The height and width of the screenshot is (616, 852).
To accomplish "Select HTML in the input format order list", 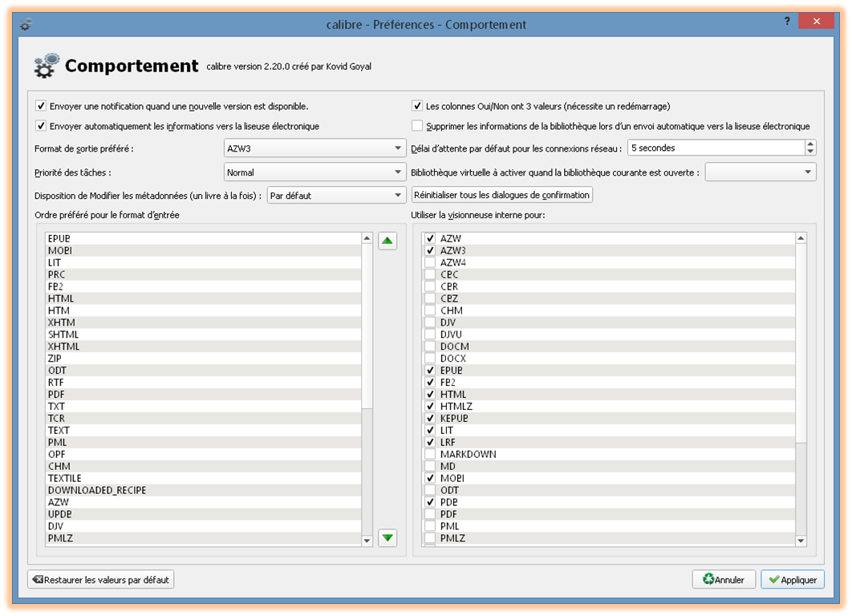I will 204,298.
